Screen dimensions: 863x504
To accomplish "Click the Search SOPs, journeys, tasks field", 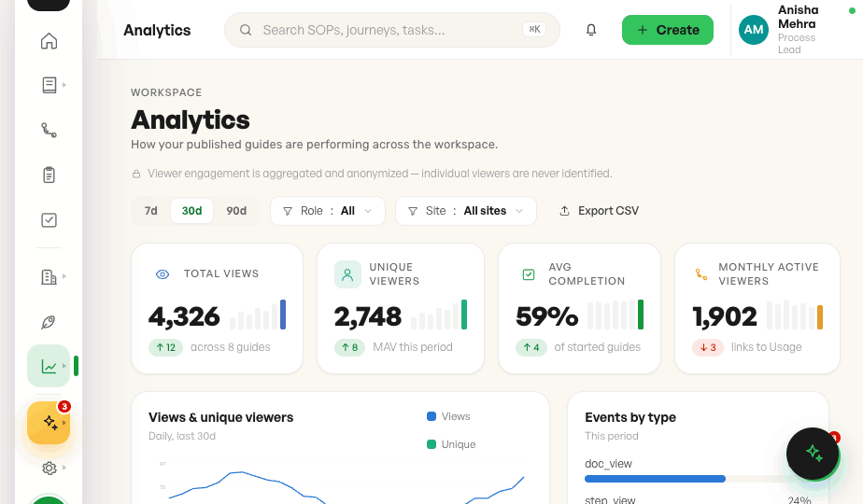I will [x=392, y=30].
